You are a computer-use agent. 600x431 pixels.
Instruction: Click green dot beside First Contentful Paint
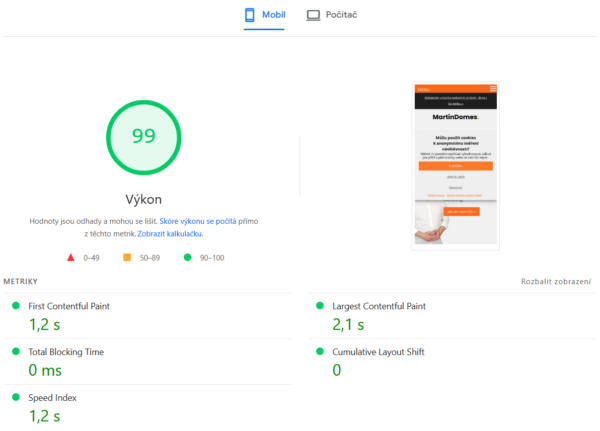[16, 305]
